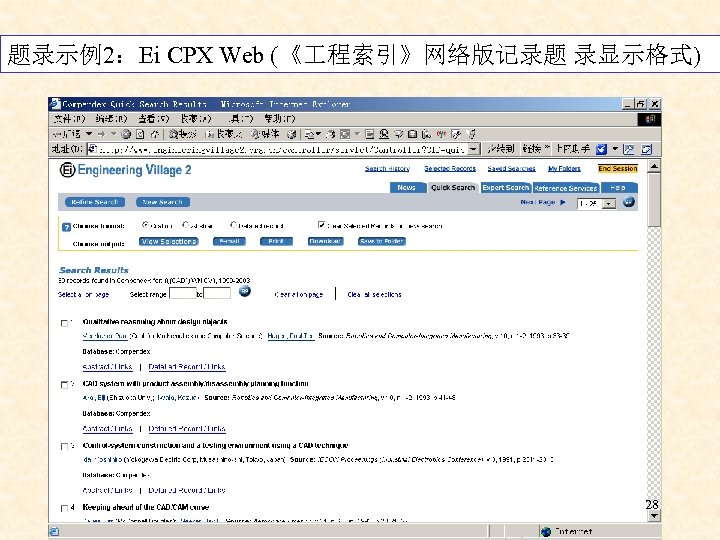Open the Reference Services tab

coord(566,188)
